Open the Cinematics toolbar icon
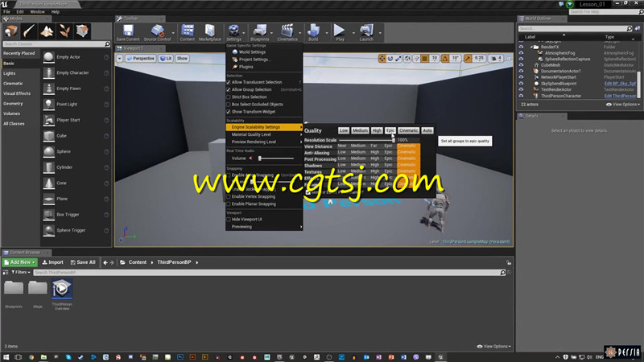644x362 pixels. pyautogui.click(x=287, y=32)
